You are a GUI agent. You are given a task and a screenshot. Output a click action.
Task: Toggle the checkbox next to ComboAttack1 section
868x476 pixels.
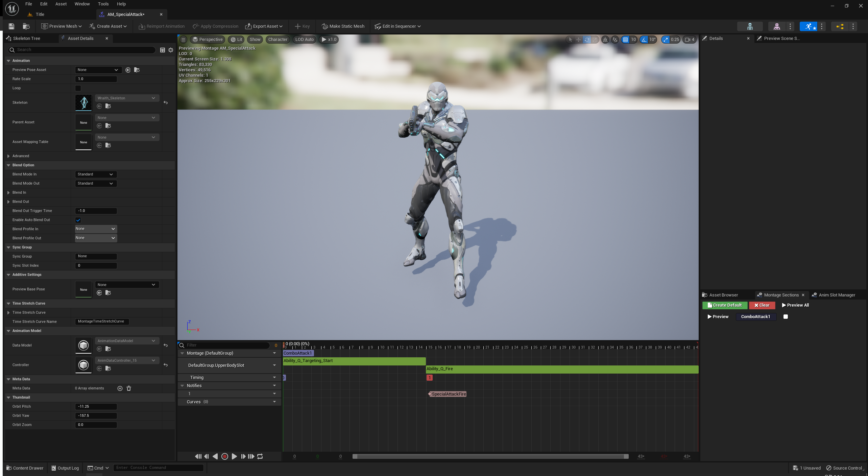point(786,317)
